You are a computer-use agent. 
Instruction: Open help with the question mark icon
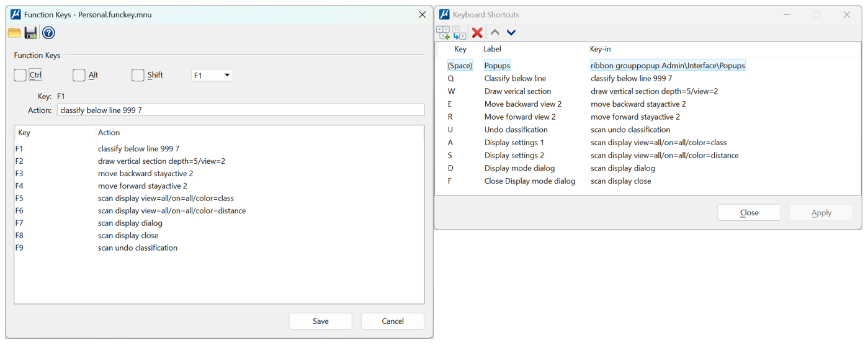[x=48, y=33]
